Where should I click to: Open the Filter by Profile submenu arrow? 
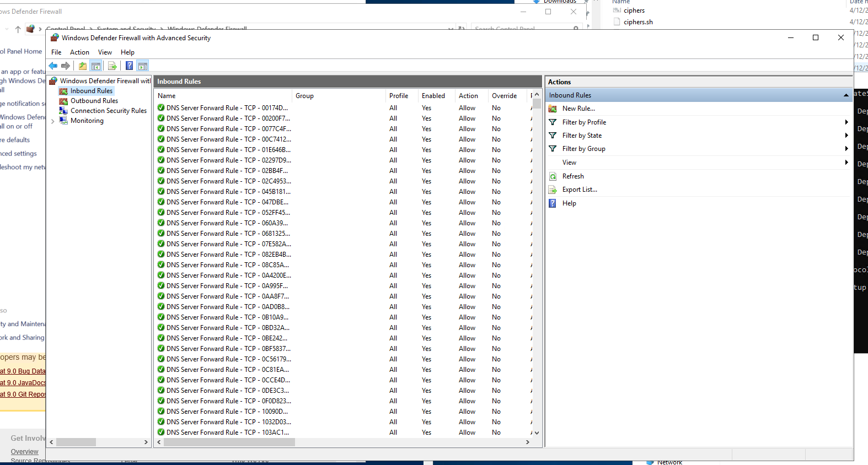[846, 122]
